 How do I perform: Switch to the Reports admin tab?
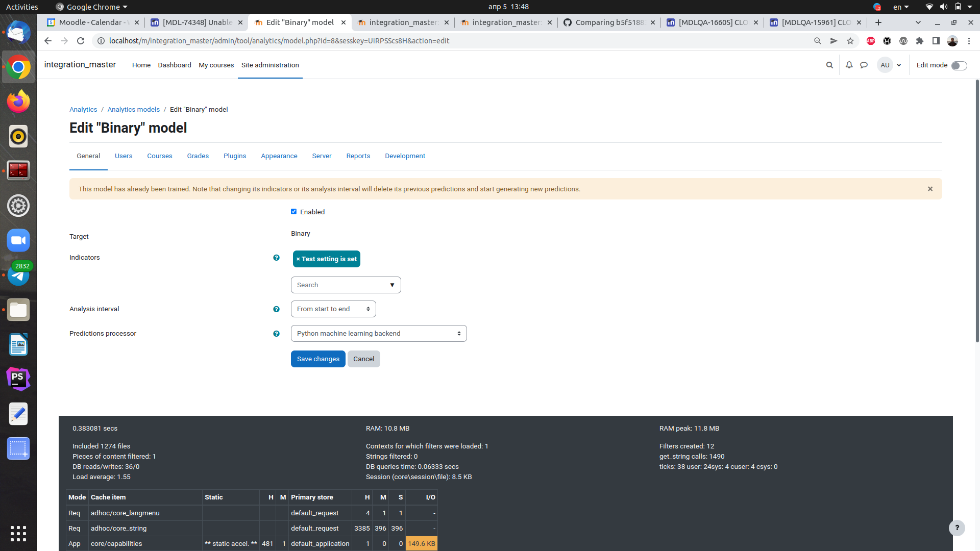click(x=358, y=156)
